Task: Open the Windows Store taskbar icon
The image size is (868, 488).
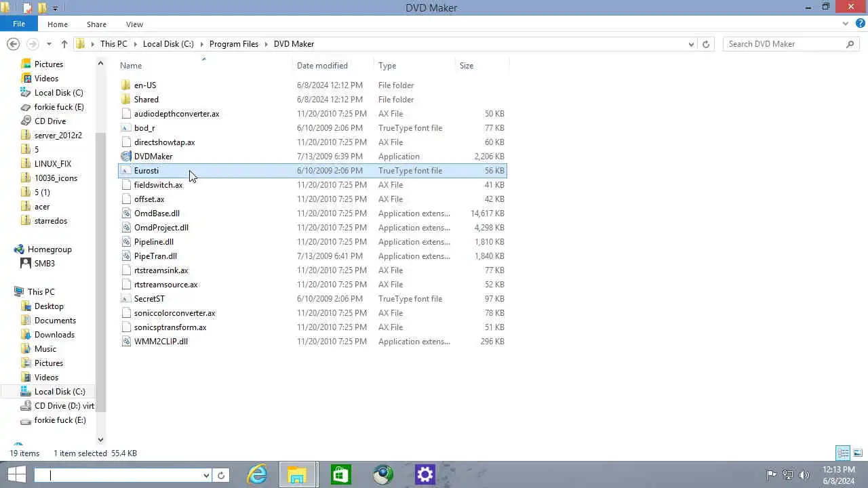Action: 340,474
